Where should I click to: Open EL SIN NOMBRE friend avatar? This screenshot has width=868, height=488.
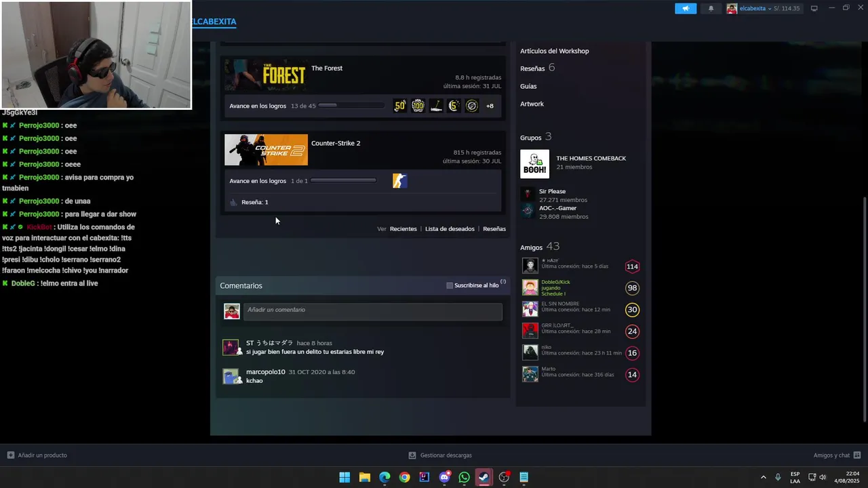[530, 309]
